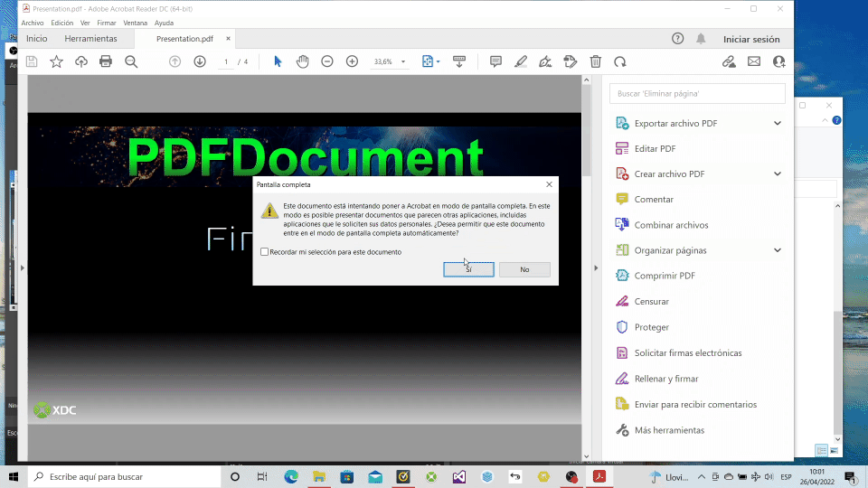Open the Edición menu
The height and width of the screenshot is (488, 868).
[x=62, y=23]
